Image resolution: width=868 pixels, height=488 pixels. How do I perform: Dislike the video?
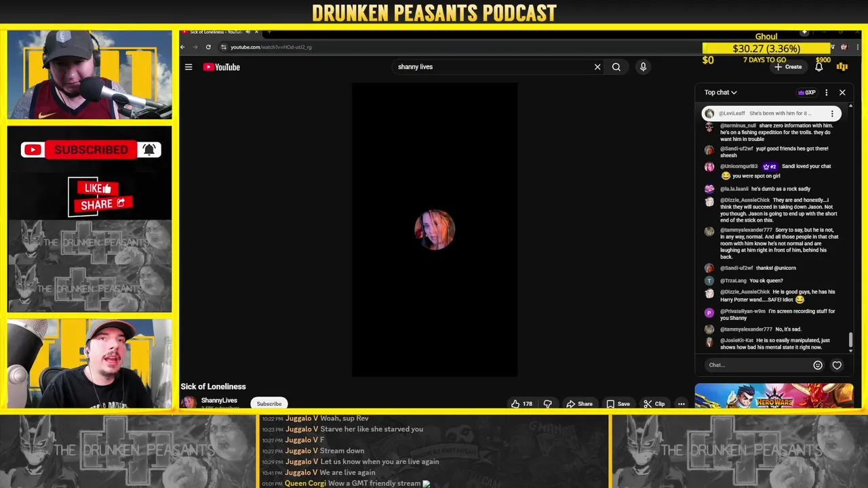tap(547, 404)
